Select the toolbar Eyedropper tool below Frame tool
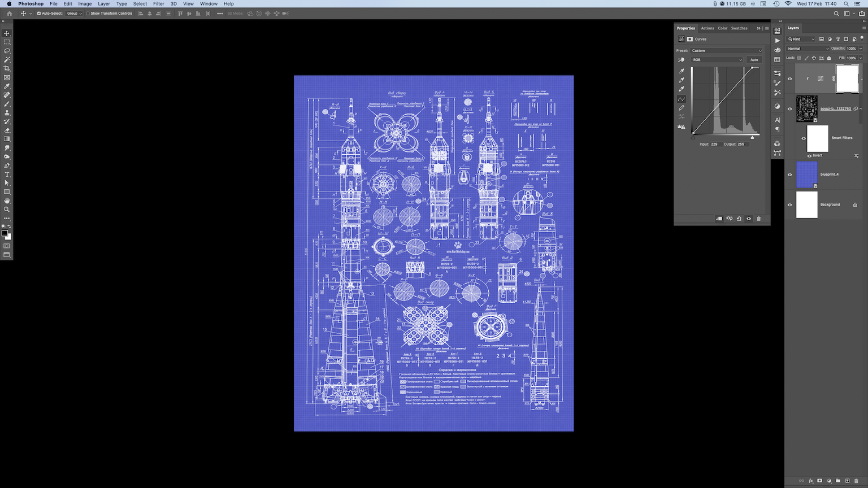868x488 pixels. [7, 86]
